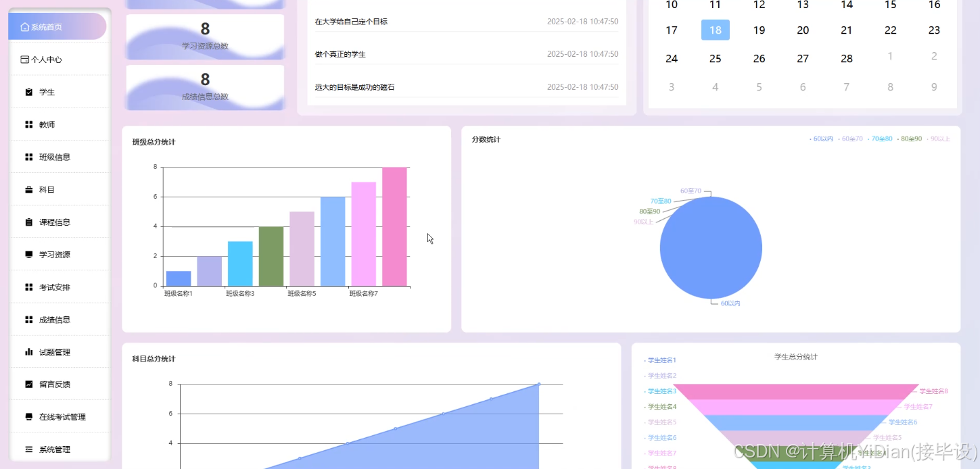Select date 11 on the calendar
This screenshot has height=469, width=980.
click(716, 5)
